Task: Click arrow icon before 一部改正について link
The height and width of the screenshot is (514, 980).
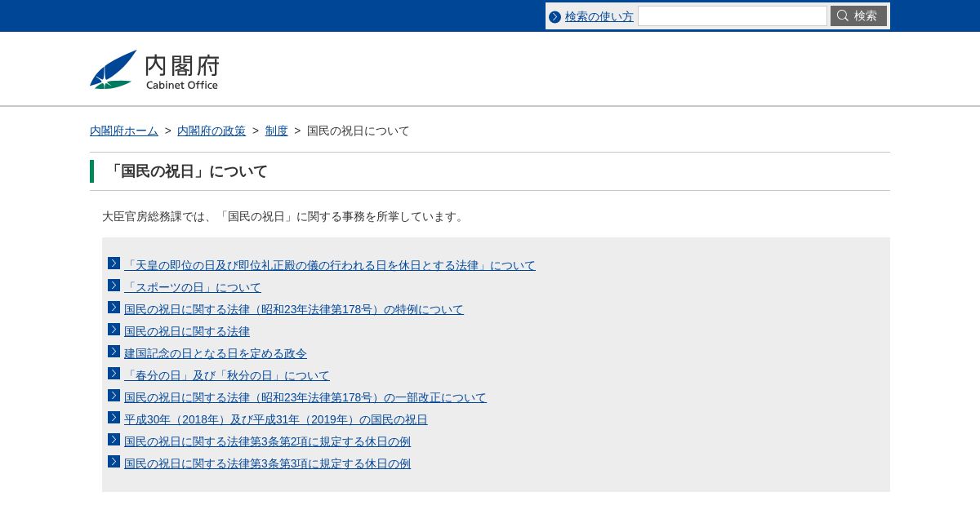Action: 114,396
